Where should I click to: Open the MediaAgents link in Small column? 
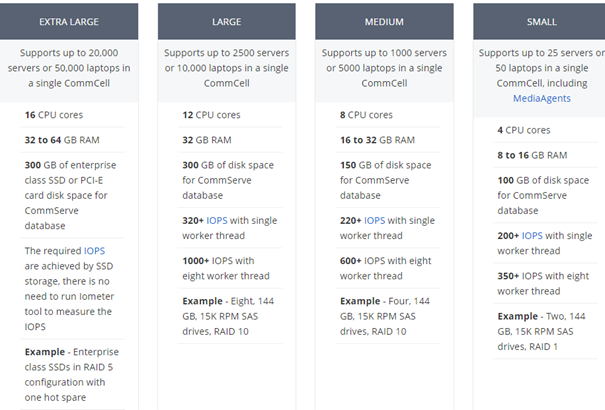pos(541,98)
